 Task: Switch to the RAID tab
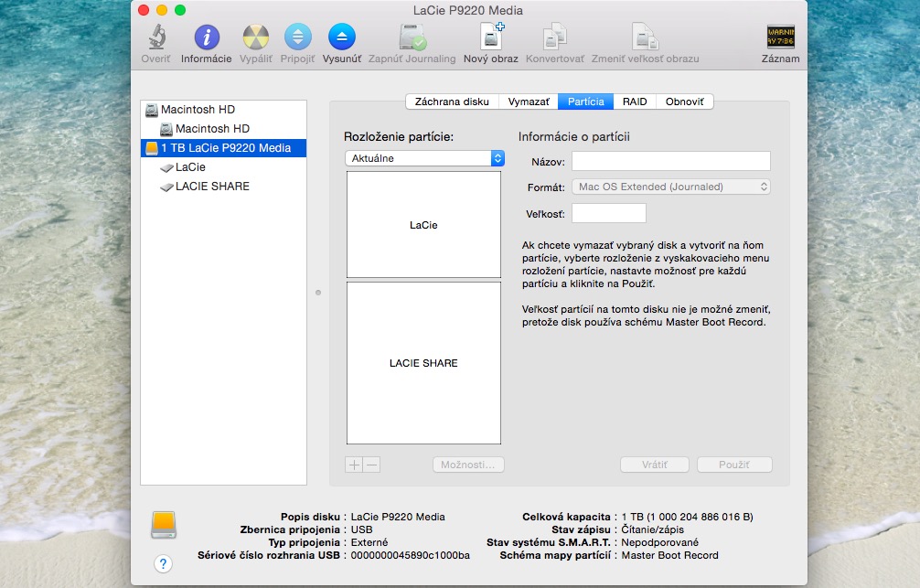pyautogui.click(x=635, y=102)
